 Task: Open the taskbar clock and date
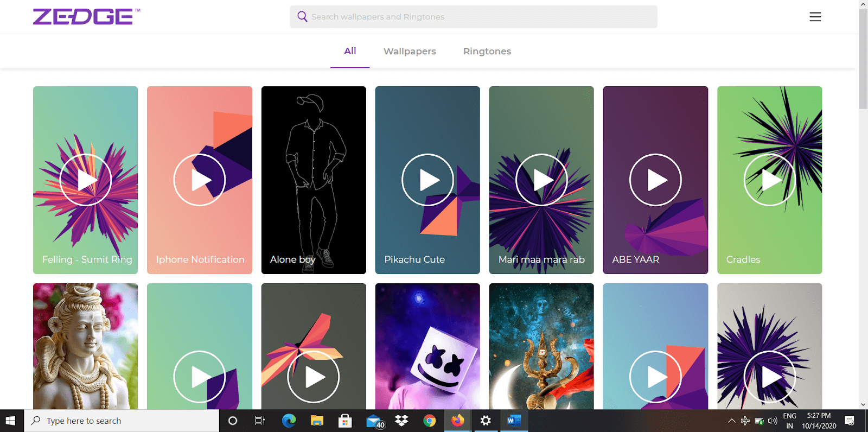(x=819, y=421)
